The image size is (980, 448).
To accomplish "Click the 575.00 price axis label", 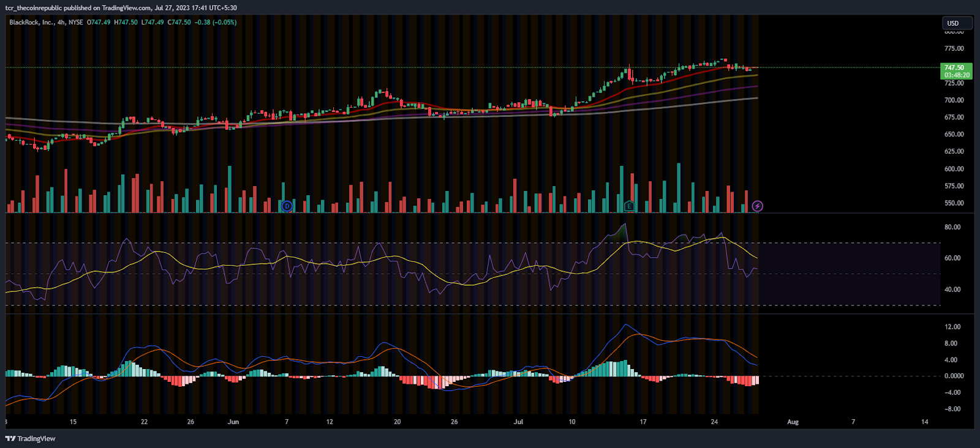I will coord(954,186).
